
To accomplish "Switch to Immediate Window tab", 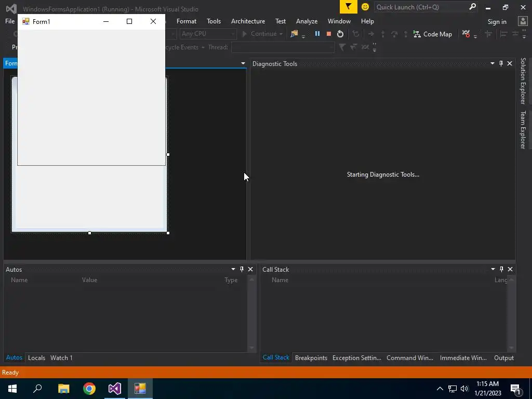I will point(463,357).
